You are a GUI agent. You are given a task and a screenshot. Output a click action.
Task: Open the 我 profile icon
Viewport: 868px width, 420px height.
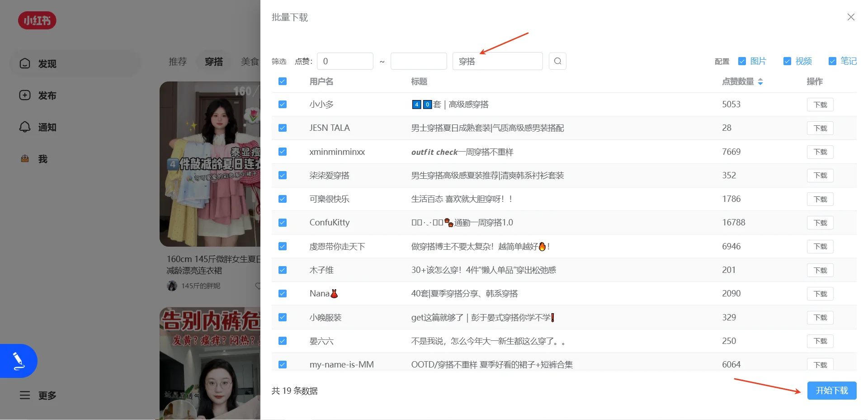coord(25,159)
